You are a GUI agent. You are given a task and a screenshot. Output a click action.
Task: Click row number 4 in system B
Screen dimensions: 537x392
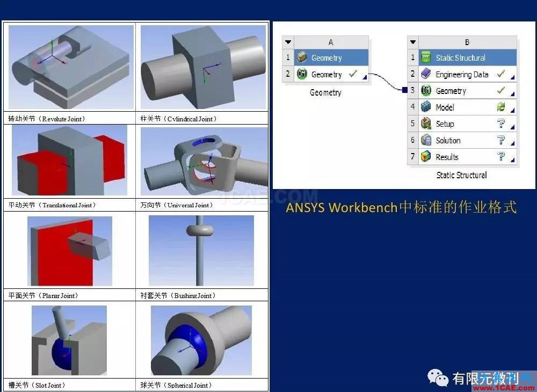click(412, 106)
